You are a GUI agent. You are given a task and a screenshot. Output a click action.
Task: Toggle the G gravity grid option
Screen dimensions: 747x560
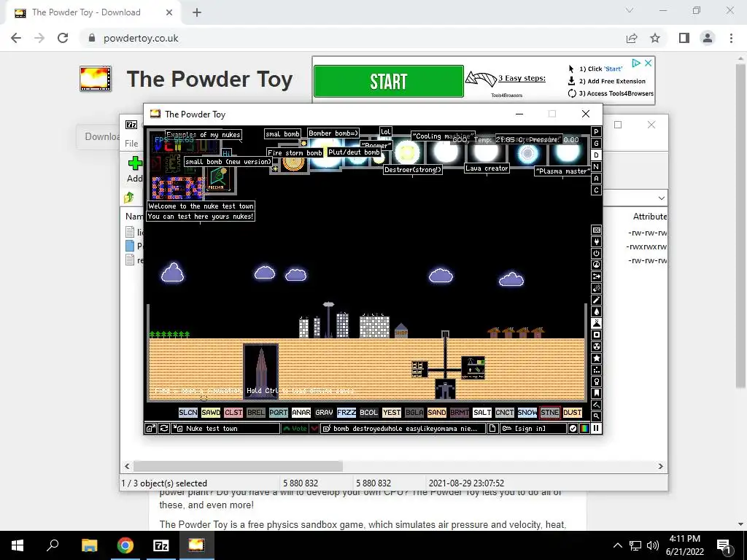596,144
